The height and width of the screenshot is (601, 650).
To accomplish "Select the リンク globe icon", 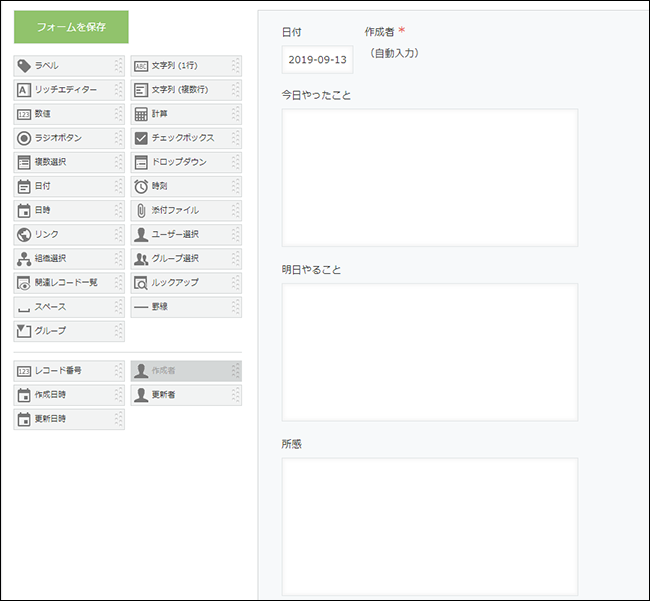I will click(24, 234).
